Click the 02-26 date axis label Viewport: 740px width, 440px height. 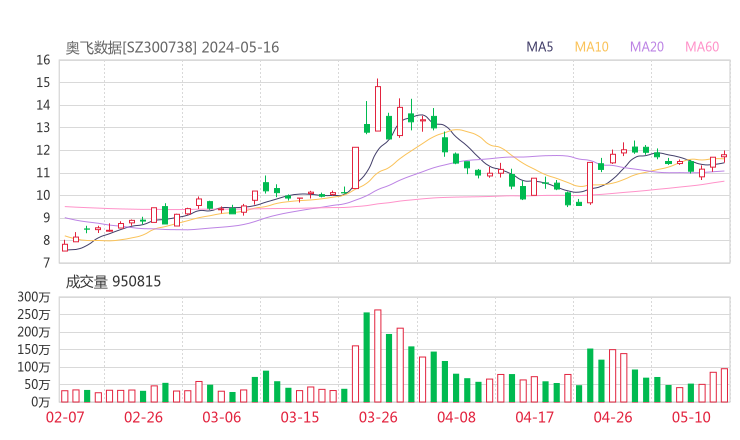pos(143,417)
